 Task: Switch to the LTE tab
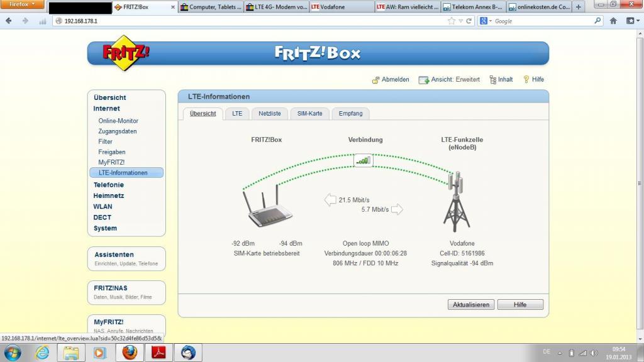coord(237,114)
